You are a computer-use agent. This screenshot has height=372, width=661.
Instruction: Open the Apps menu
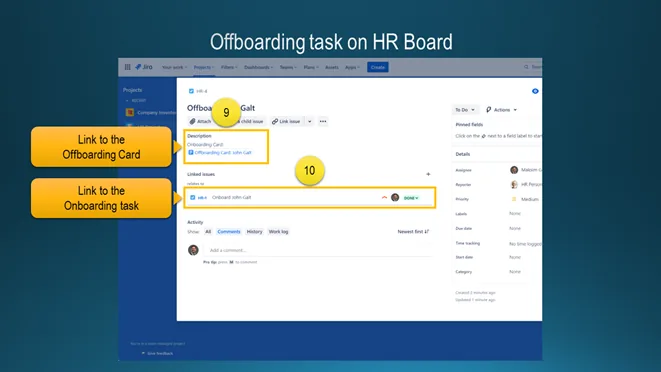tap(352, 67)
